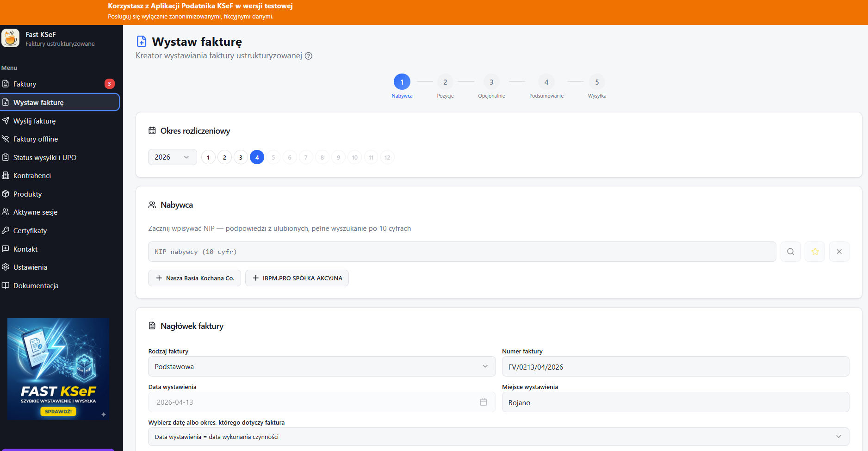Expand the invoice date period dropdown

point(498,437)
